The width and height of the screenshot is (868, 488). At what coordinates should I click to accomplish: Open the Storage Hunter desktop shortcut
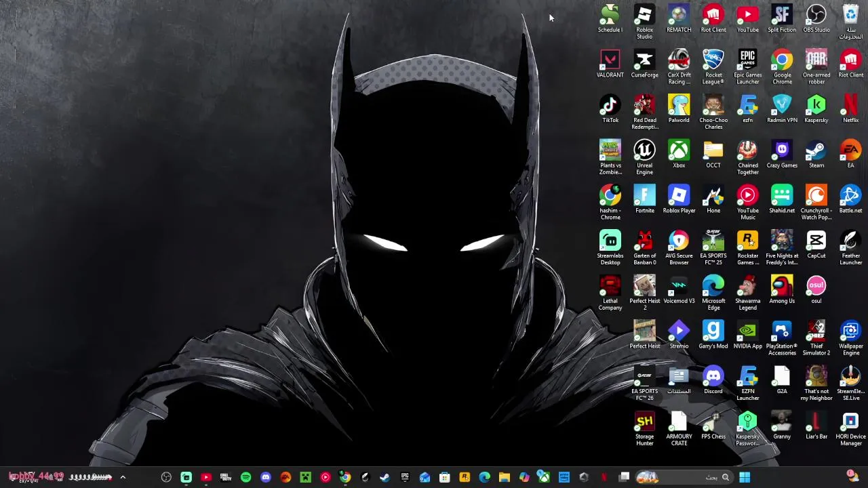click(644, 429)
